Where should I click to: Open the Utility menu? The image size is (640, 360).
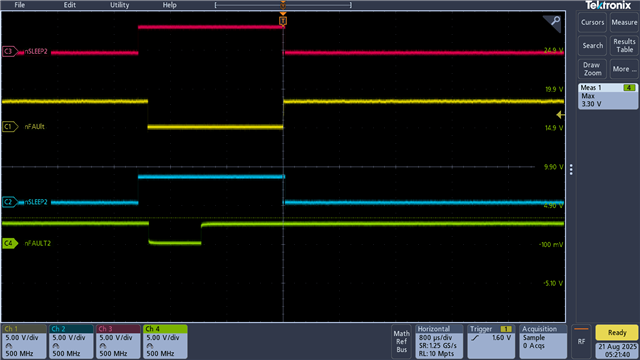tap(120, 5)
